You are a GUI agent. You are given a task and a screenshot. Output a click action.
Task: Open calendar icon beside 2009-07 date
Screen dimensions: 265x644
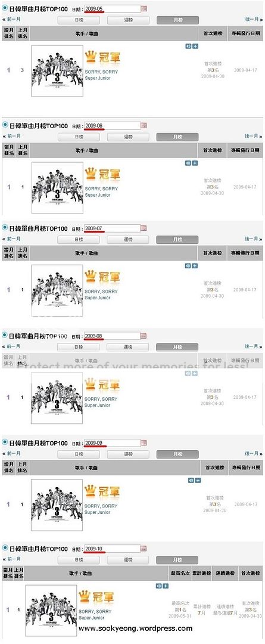click(x=144, y=228)
